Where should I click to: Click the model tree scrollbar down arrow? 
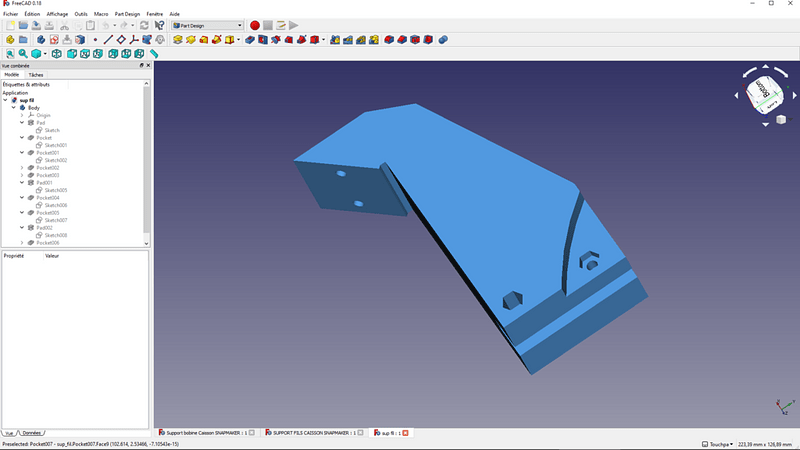pyautogui.click(x=146, y=244)
